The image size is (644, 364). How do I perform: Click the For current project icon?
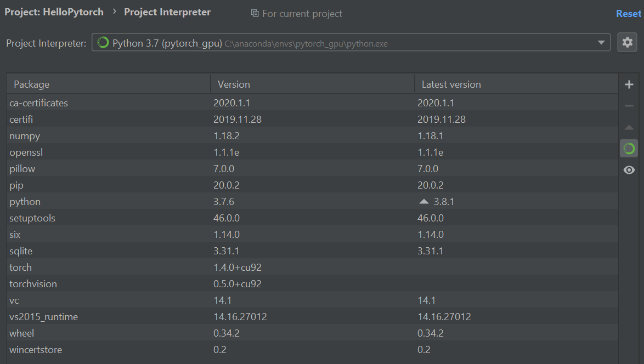[255, 14]
